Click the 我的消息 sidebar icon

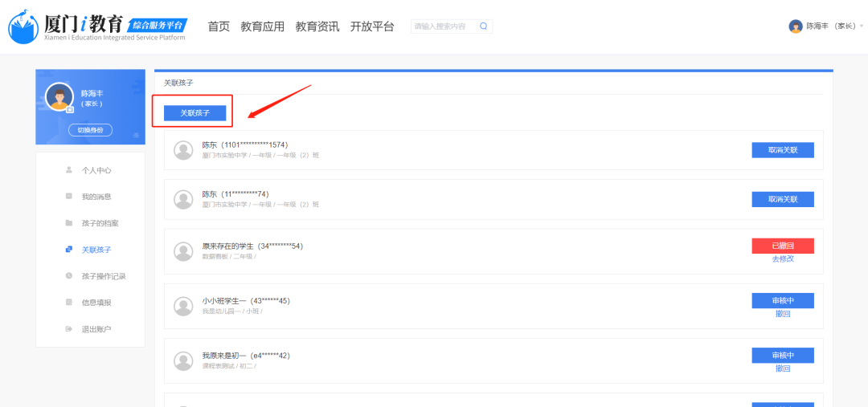(68, 197)
